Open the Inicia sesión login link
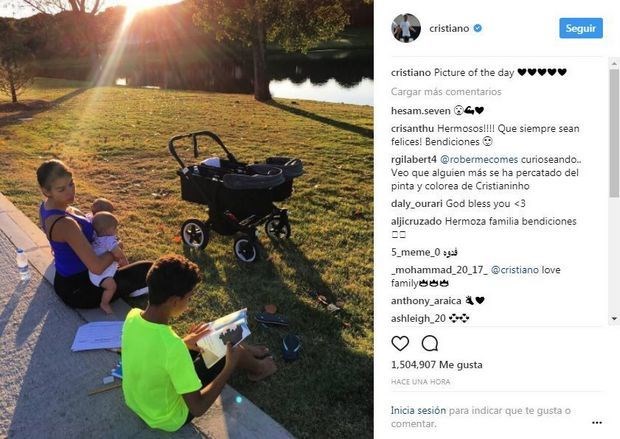The width and height of the screenshot is (620, 439). [x=418, y=411]
